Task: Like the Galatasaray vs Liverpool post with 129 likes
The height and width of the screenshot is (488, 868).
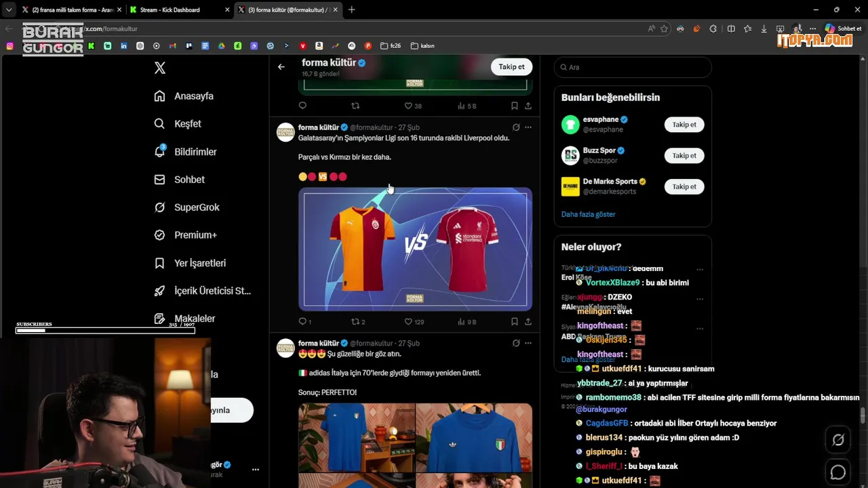Action: 414,322
